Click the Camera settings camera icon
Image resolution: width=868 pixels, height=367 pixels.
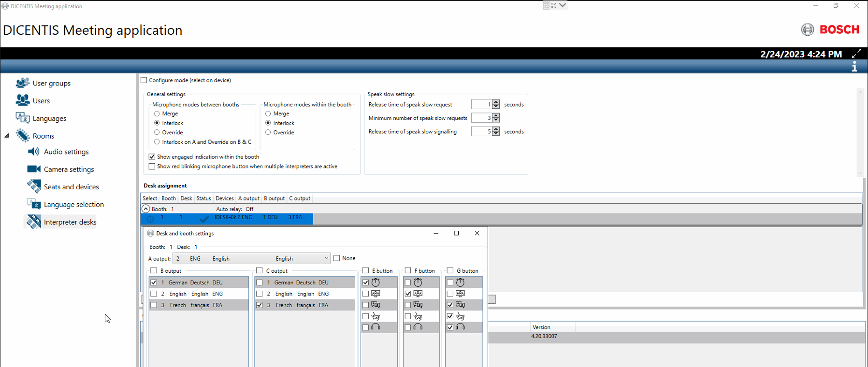pos(33,169)
